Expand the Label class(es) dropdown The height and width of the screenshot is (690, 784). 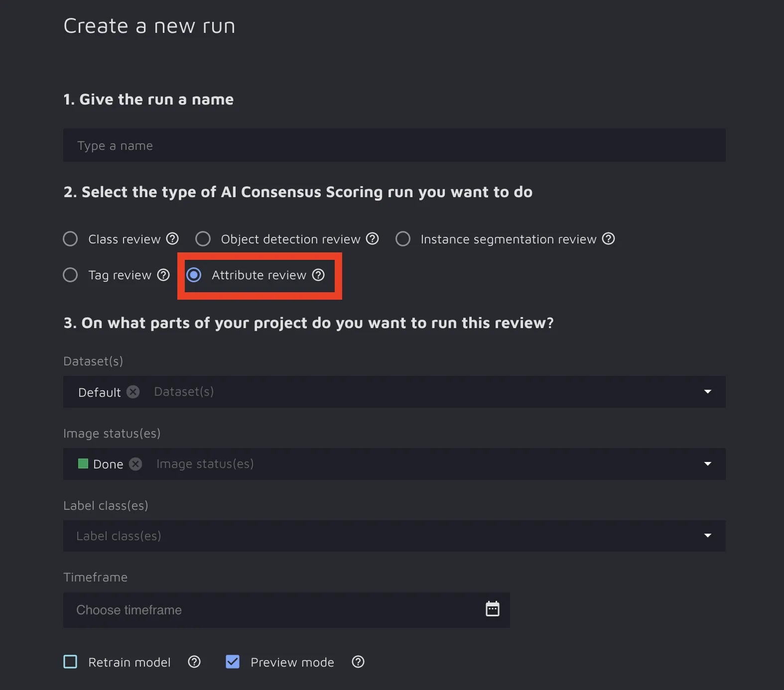click(707, 536)
